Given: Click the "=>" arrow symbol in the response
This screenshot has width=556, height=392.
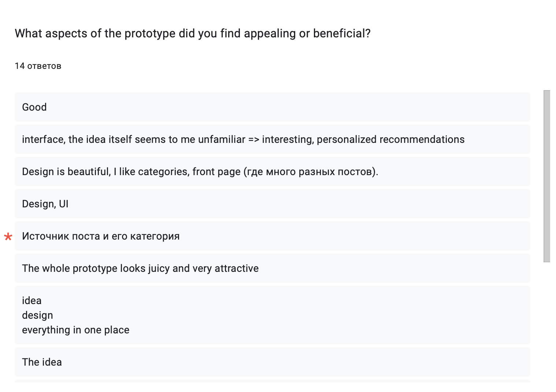Looking at the screenshot, I should (253, 140).
